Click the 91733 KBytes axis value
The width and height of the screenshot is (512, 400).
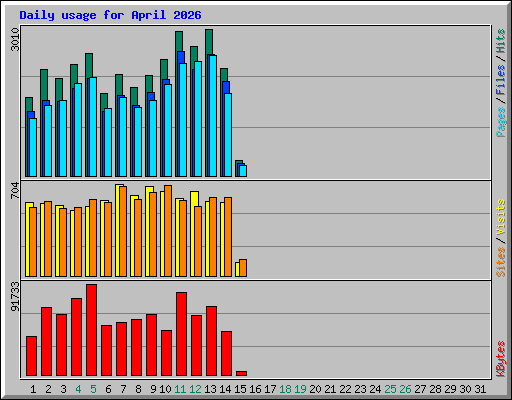[15, 297]
